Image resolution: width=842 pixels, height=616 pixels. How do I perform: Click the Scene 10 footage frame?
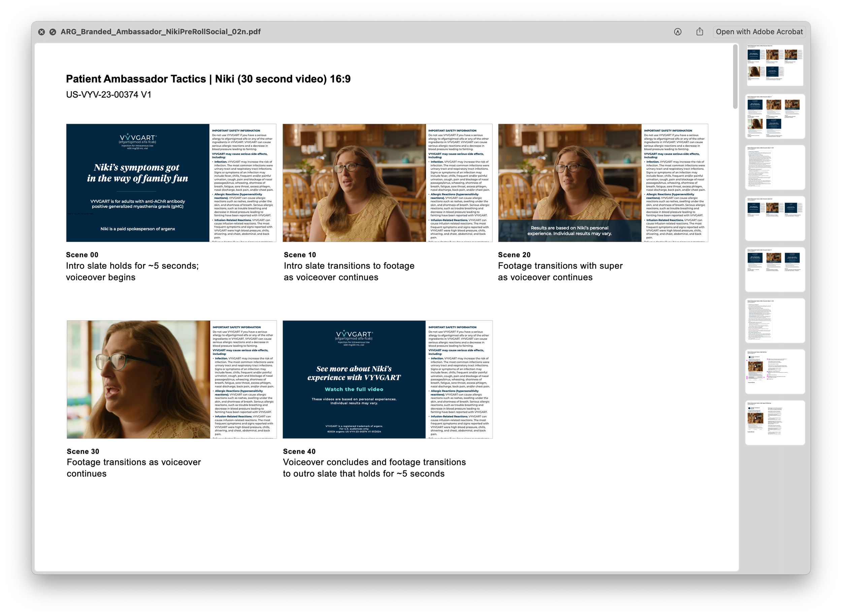pyautogui.click(x=354, y=183)
